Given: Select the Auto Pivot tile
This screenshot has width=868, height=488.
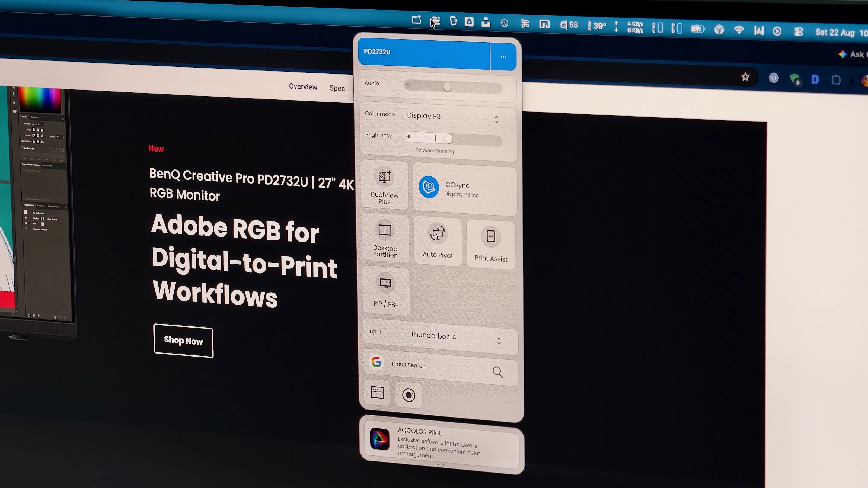Looking at the screenshot, I should coord(438,242).
